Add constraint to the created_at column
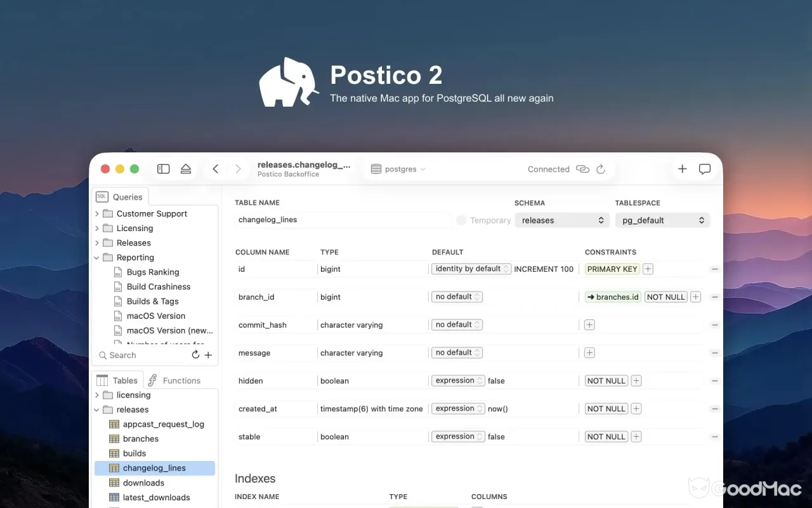The image size is (812, 508). tap(636, 409)
